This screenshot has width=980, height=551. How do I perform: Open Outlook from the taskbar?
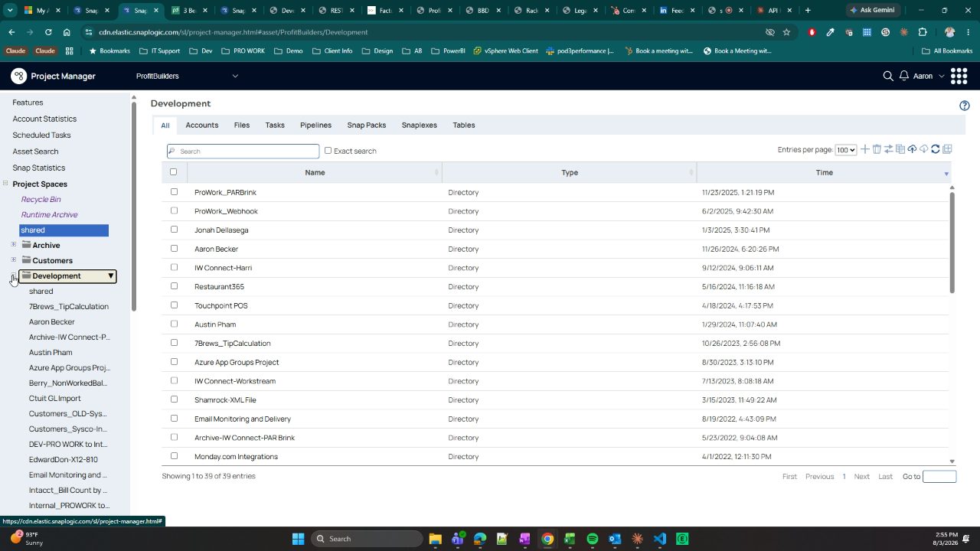click(615, 539)
